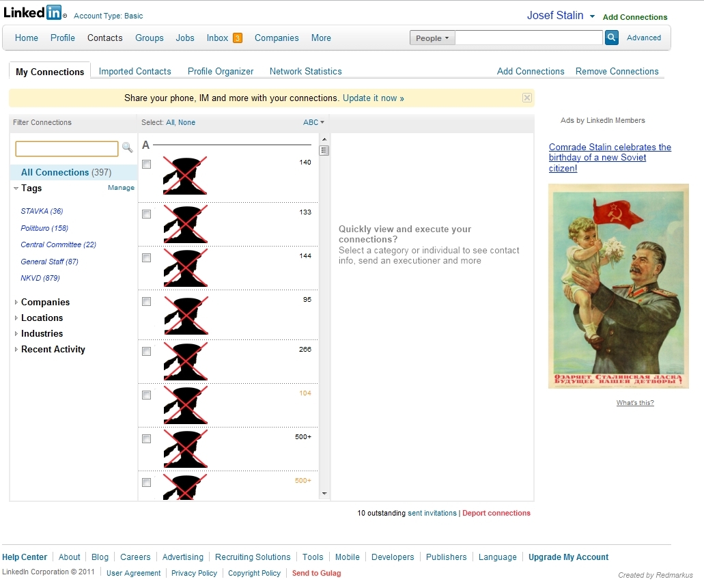
Task: Select All connections link
Action: click(x=170, y=122)
